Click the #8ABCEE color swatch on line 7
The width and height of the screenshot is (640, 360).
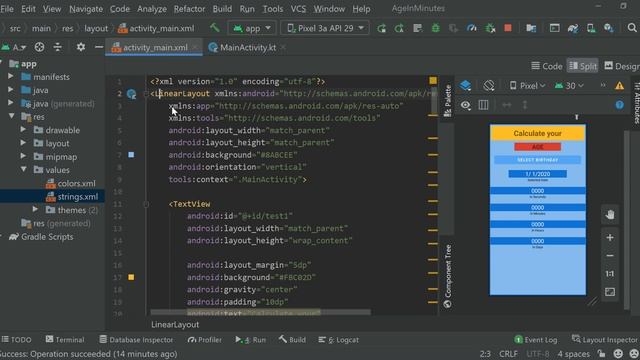(131, 155)
